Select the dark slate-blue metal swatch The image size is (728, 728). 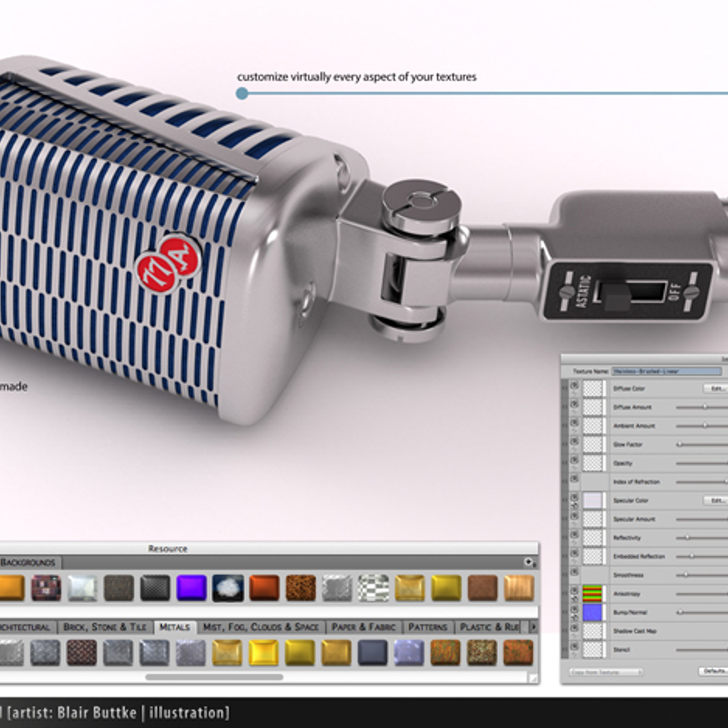click(373, 652)
